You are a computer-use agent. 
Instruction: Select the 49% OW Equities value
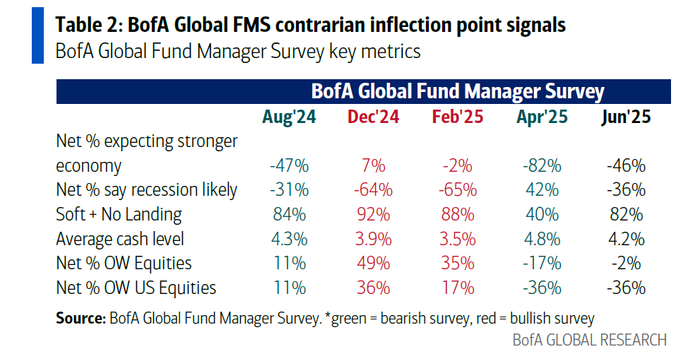[373, 264]
